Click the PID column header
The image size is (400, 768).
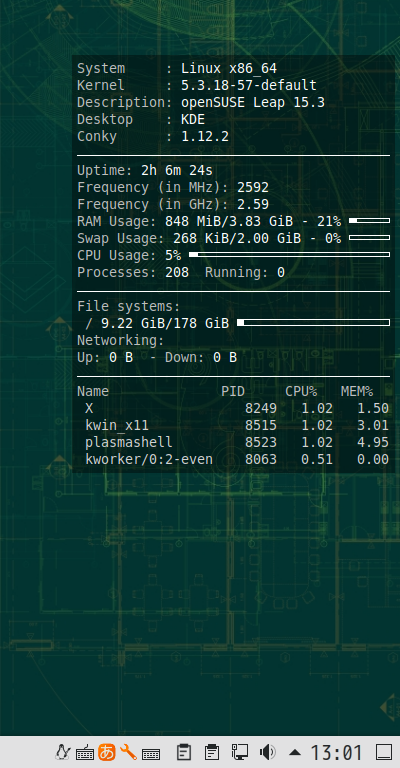pyautogui.click(x=233, y=391)
